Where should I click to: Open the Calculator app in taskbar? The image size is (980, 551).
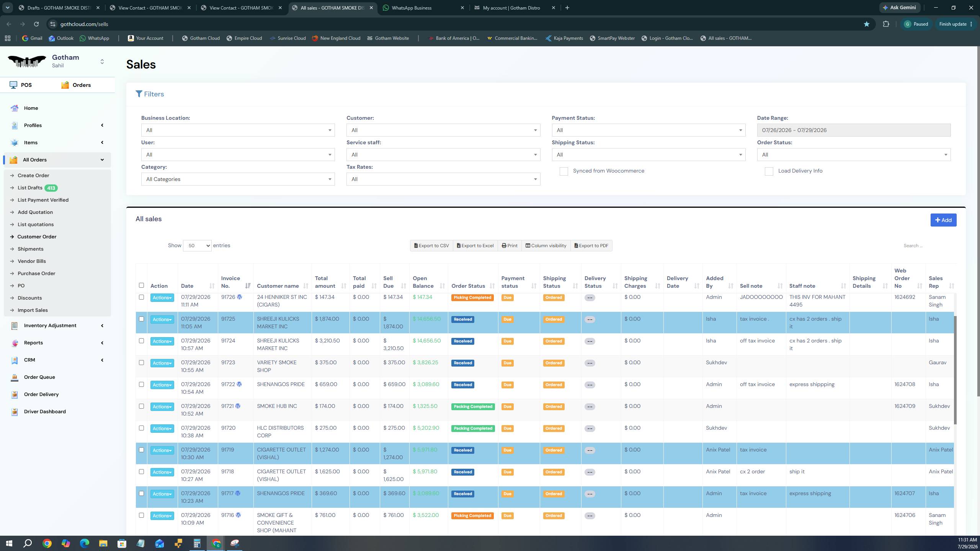tap(197, 543)
